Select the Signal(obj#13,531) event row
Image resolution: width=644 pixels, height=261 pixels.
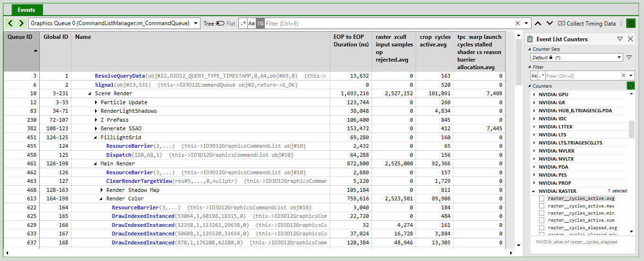pyautogui.click(x=254, y=85)
